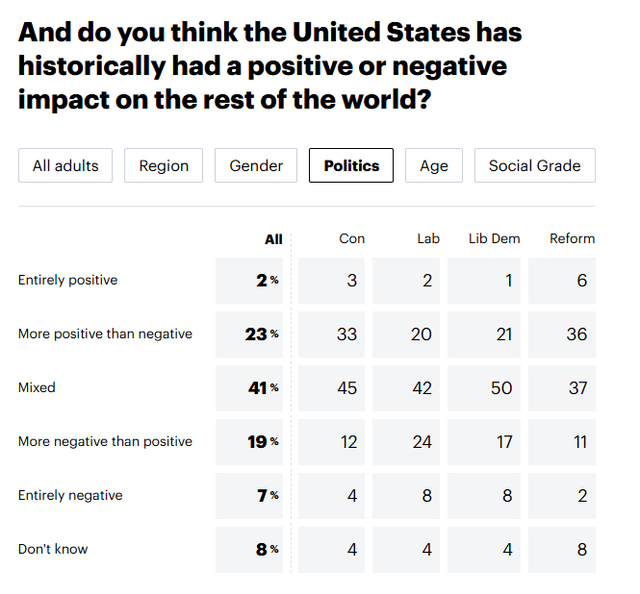Image resolution: width=640 pixels, height=594 pixels.
Task: Click More positive than negative label
Action: click(x=105, y=334)
